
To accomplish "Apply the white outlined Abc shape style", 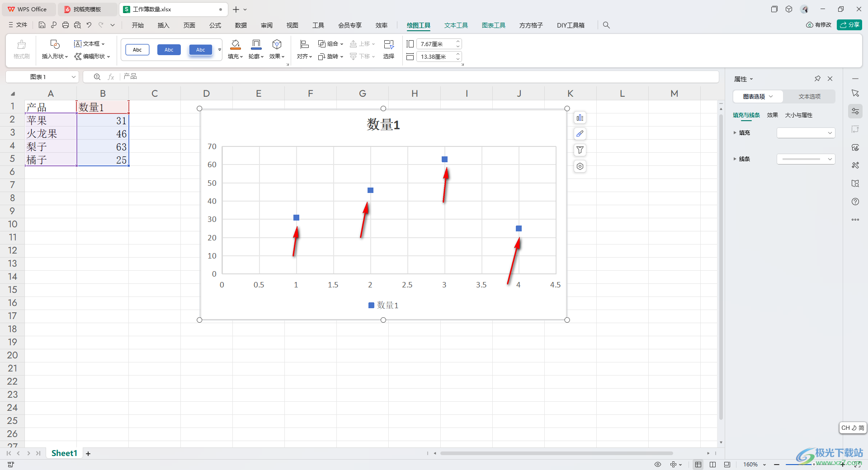I will [x=137, y=50].
